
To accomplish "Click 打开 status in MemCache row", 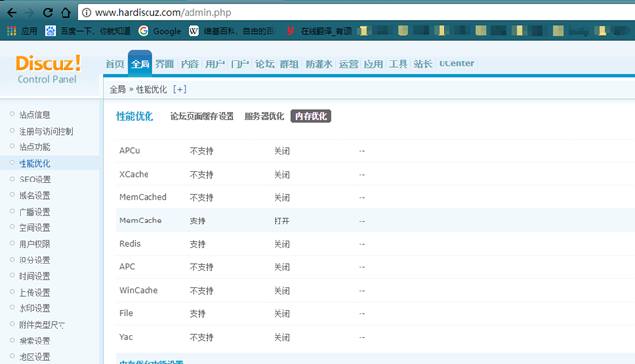I will click(282, 221).
